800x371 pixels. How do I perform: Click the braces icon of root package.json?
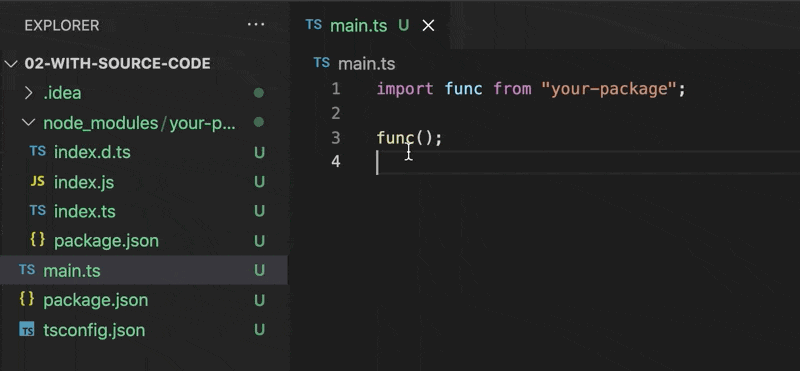[x=27, y=299]
